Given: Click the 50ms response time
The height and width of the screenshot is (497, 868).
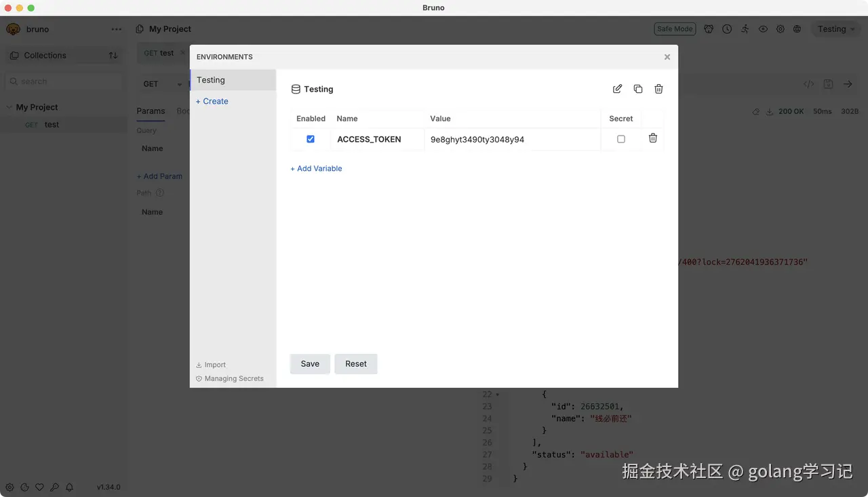Looking at the screenshot, I should (x=823, y=111).
